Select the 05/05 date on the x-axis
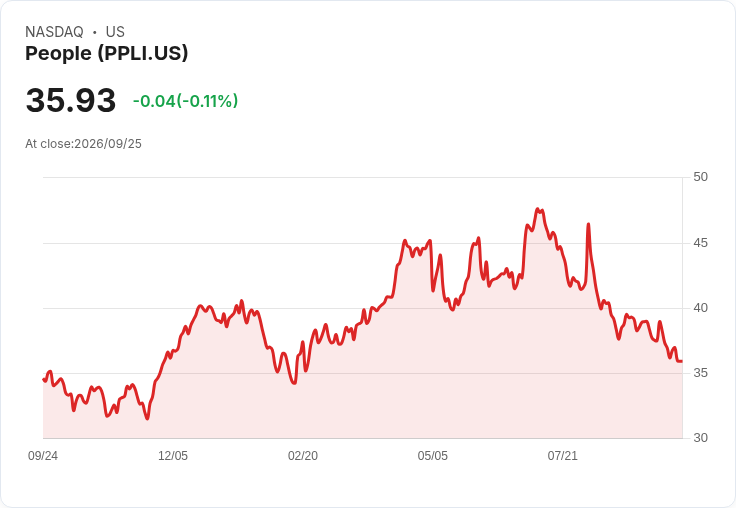The image size is (736, 508). [432, 456]
